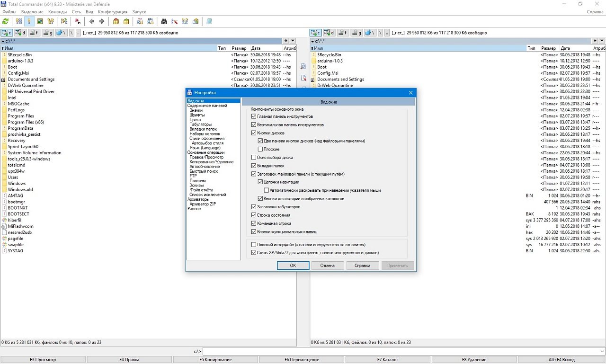Click the back arrow in toolbar
Image resolution: width=606 pixels, height=364 pixels.
[92, 21]
